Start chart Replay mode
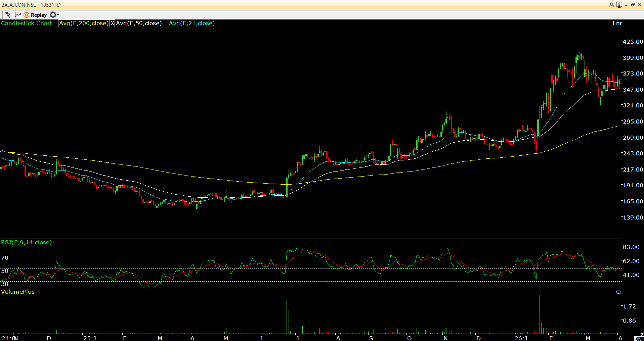The image size is (644, 341). [x=35, y=15]
